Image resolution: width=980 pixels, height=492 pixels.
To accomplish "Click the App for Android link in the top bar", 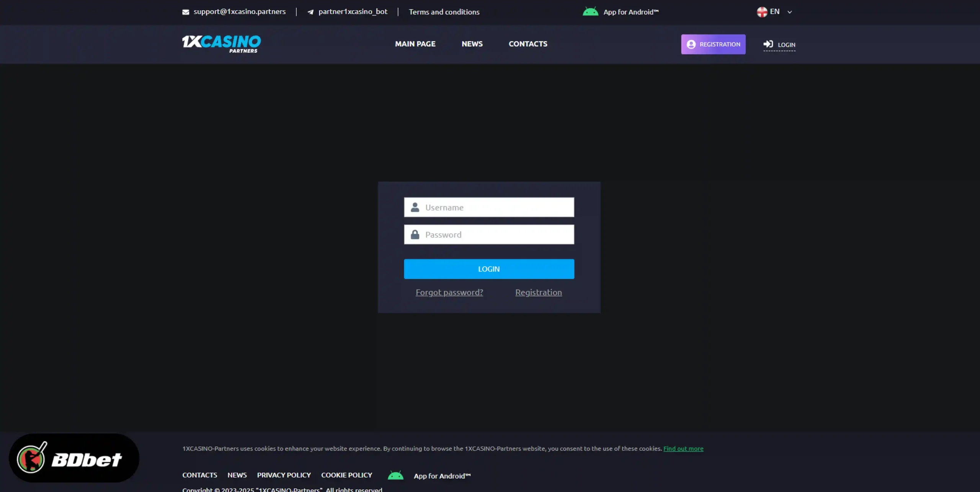I will click(631, 12).
